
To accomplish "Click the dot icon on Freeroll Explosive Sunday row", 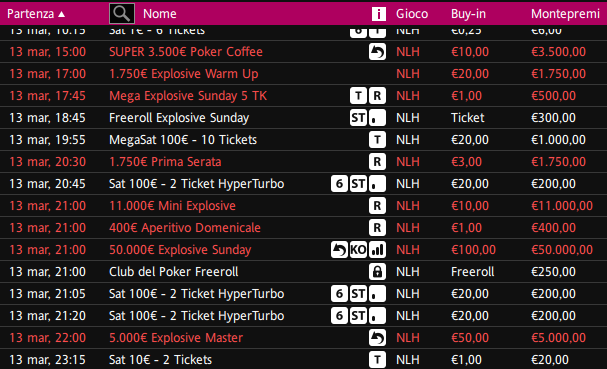I will tap(377, 118).
